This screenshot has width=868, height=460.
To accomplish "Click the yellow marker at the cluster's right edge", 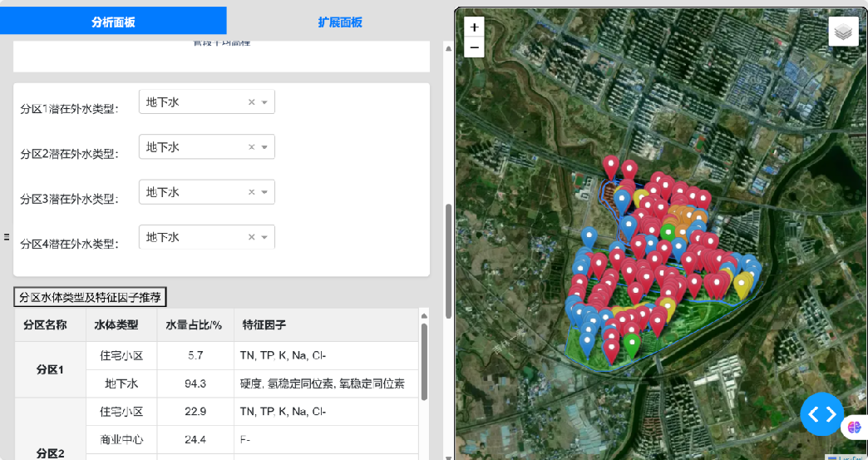I will 742,287.
